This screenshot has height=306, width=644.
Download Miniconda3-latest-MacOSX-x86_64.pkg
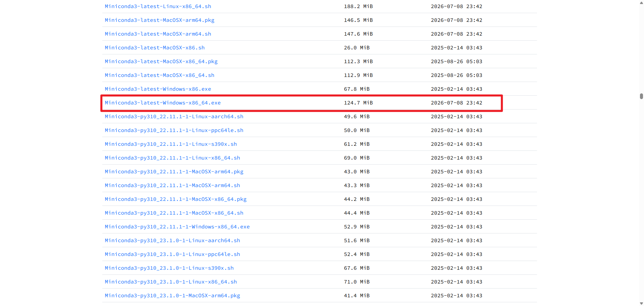[161, 61]
